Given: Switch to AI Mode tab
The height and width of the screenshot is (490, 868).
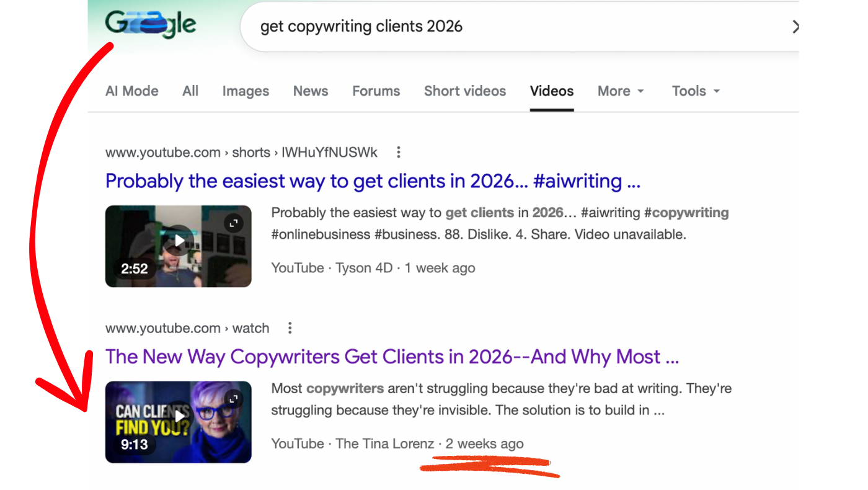Looking at the screenshot, I should [132, 91].
